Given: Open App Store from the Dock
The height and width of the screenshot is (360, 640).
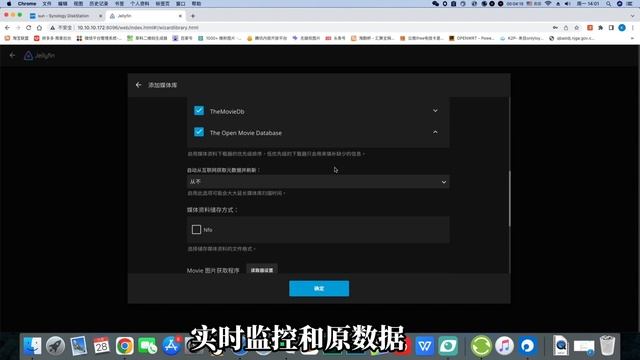Looking at the screenshot, I should coord(171,346).
